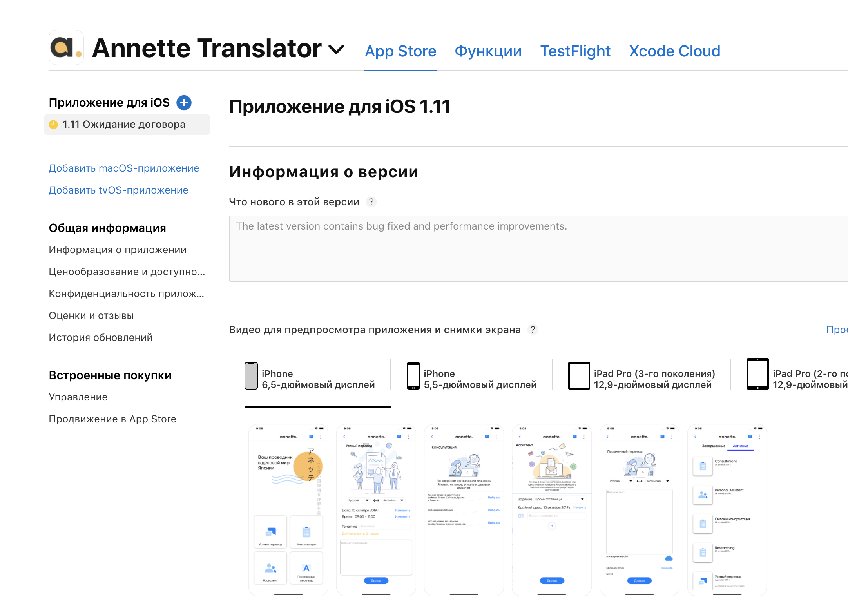
Task: Select the Консультация screenshot thumbnail
Action: pyautogui.click(x=464, y=509)
